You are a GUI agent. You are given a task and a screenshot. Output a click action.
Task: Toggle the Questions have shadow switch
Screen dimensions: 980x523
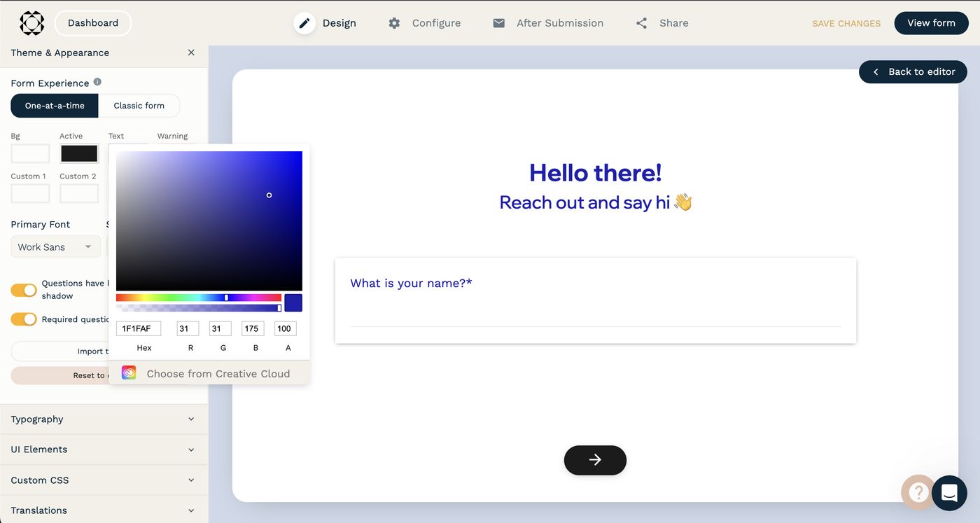coord(24,290)
